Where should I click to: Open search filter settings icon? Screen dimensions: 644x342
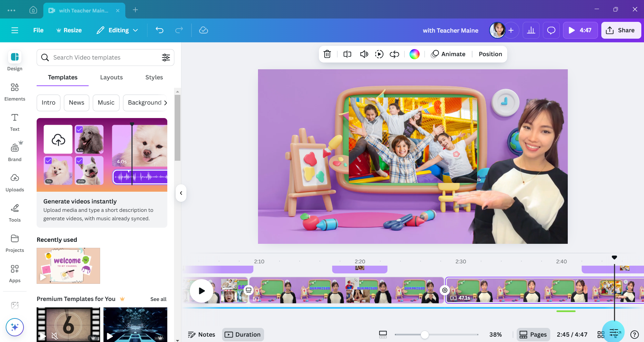(166, 58)
